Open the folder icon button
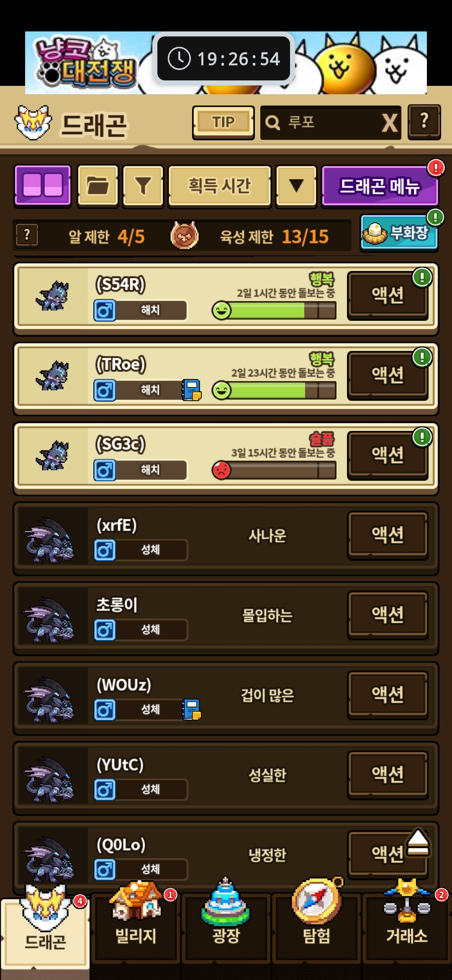This screenshot has width=452, height=980. coord(98,186)
